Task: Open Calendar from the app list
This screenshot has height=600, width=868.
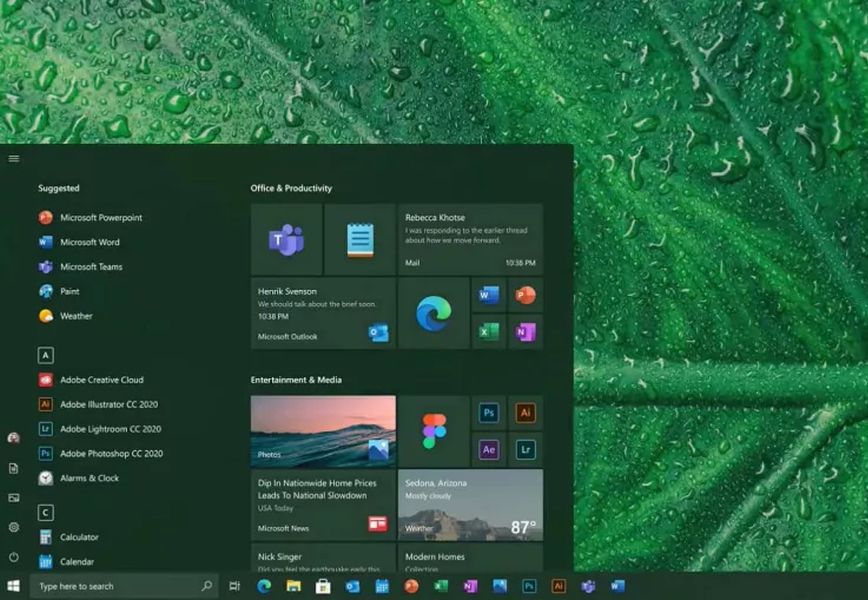Action: 66,562
